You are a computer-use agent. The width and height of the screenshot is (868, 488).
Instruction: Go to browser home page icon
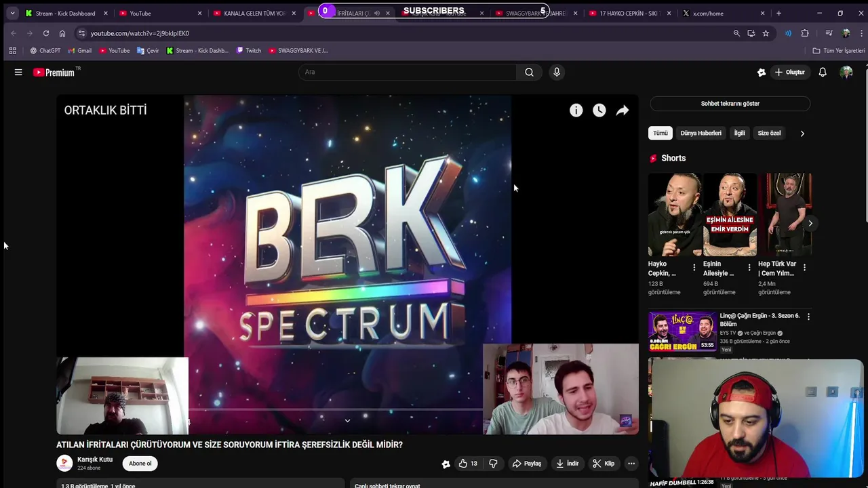click(62, 33)
